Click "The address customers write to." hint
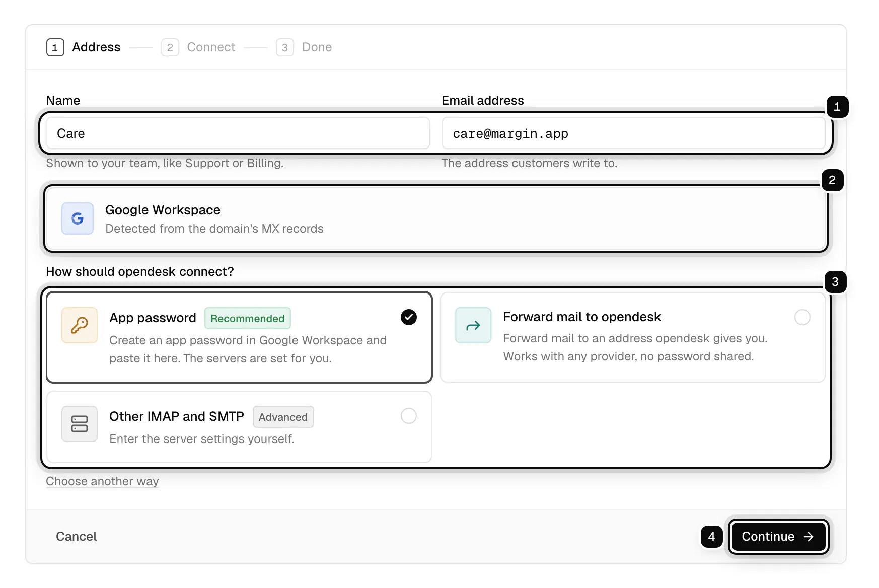 530,163
